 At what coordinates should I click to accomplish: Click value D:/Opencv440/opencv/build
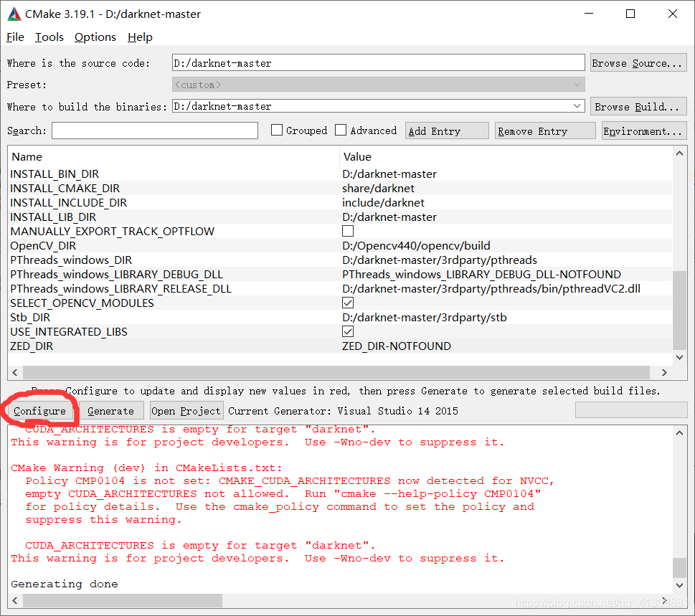(416, 245)
